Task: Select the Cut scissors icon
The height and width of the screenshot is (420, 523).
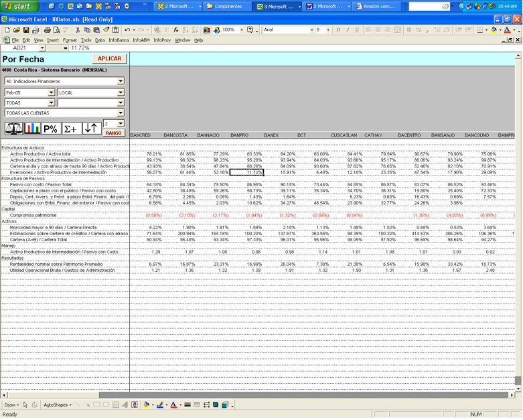Action: point(78,30)
